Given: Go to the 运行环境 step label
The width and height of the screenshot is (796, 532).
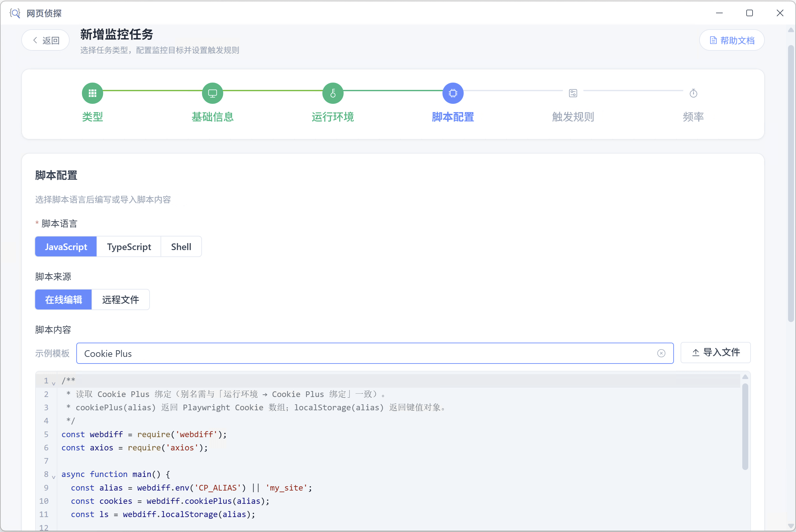Looking at the screenshot, I should click(333, 117).
